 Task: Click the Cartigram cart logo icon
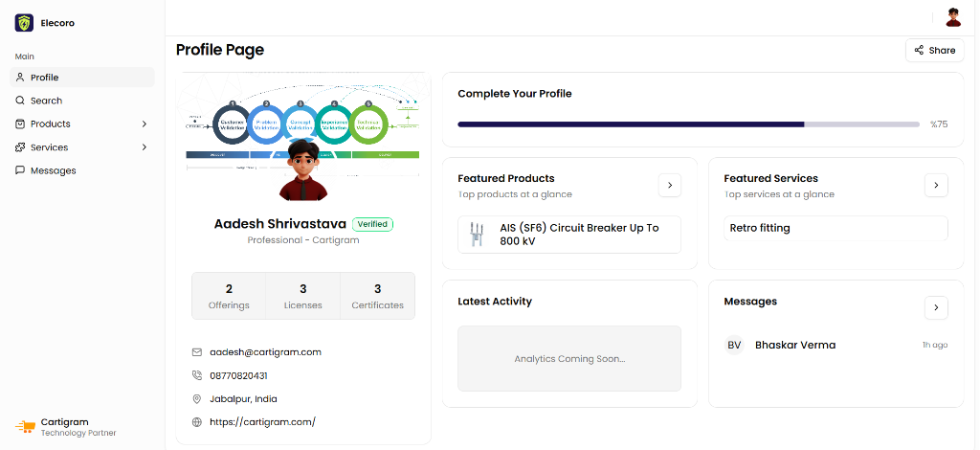tap(25, 427)
